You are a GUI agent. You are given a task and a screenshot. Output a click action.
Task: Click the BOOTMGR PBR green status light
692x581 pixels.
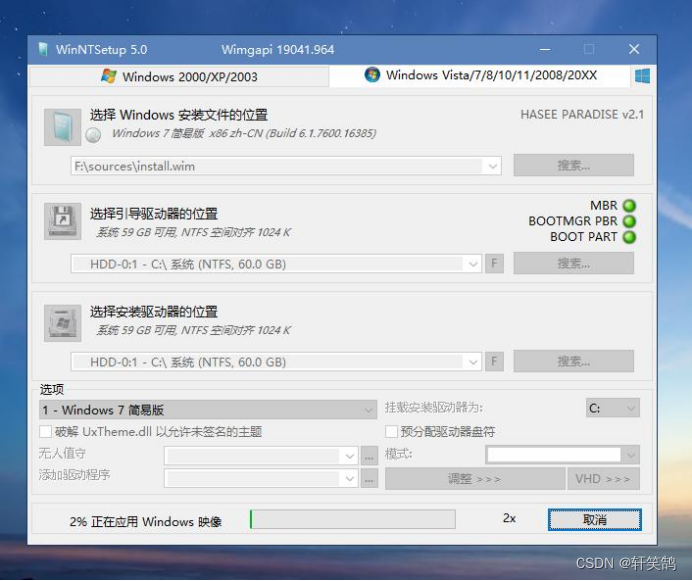[629, 221]
